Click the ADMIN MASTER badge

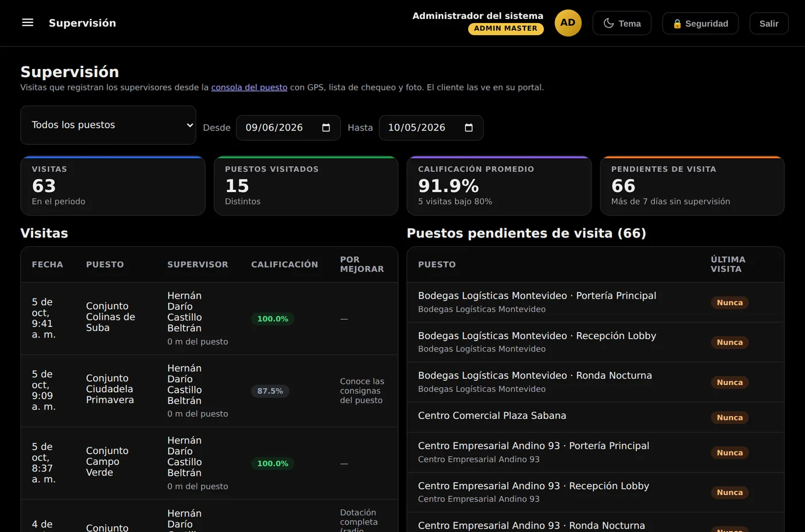(x=505, y=28)
